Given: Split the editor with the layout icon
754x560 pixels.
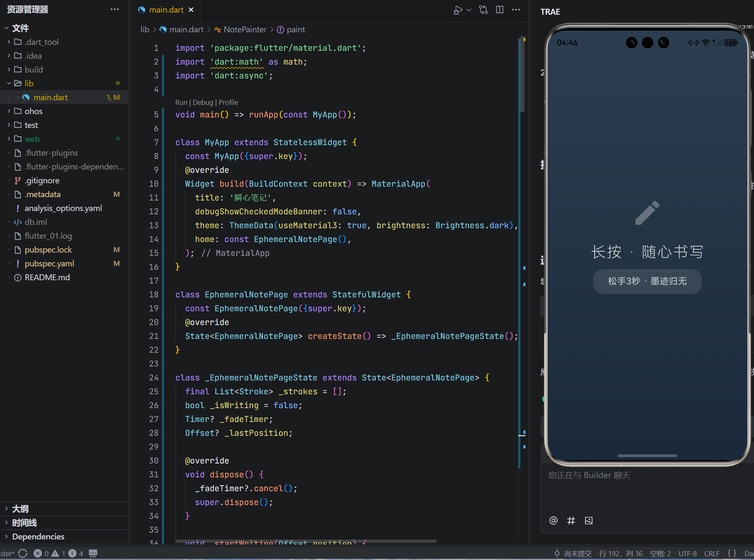Looking at the screenshot, I should click(499, 10).
